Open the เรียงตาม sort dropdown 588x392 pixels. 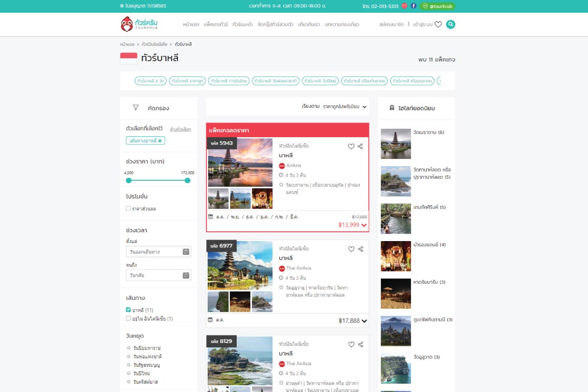335,106
